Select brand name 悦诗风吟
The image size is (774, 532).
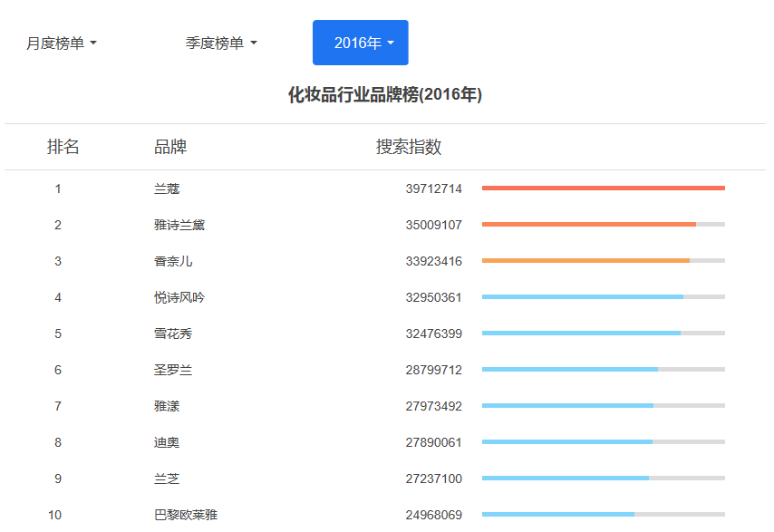pyautogui.click(x=179, y=297)
